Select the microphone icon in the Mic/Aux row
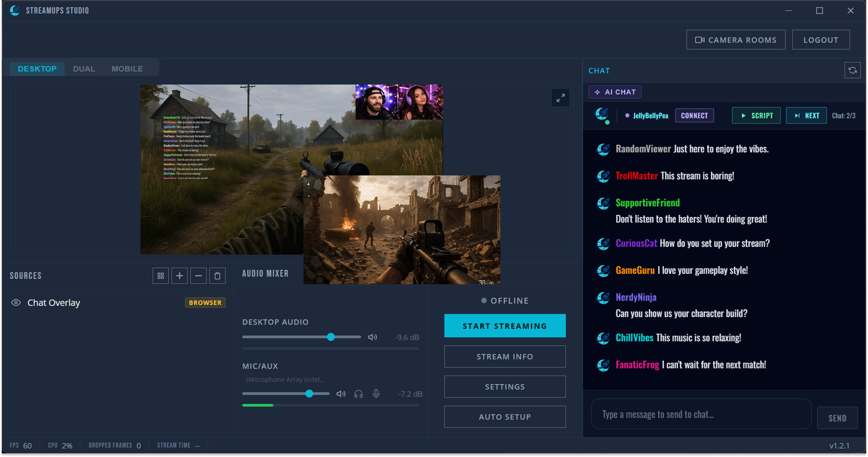 point(376,394)
